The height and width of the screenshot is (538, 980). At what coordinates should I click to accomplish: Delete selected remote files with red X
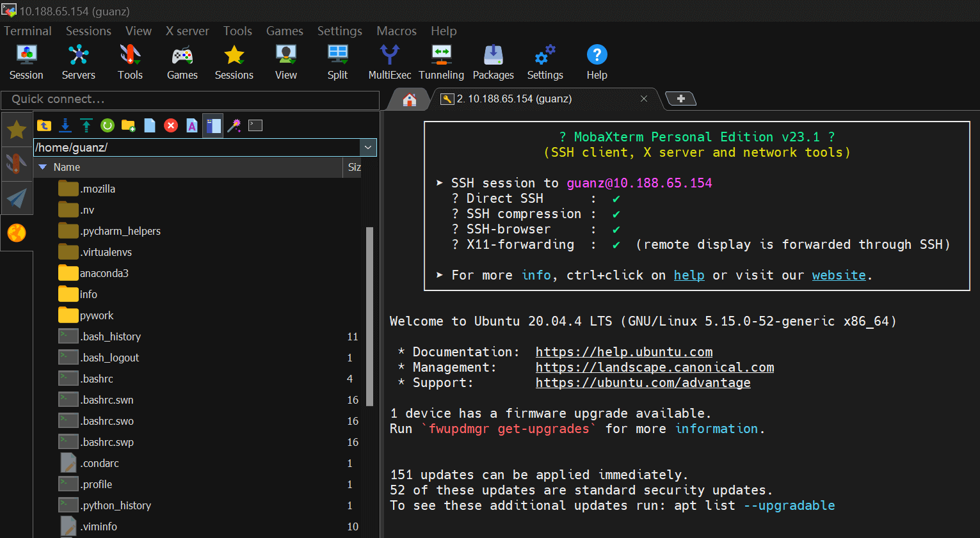point(171,125)
